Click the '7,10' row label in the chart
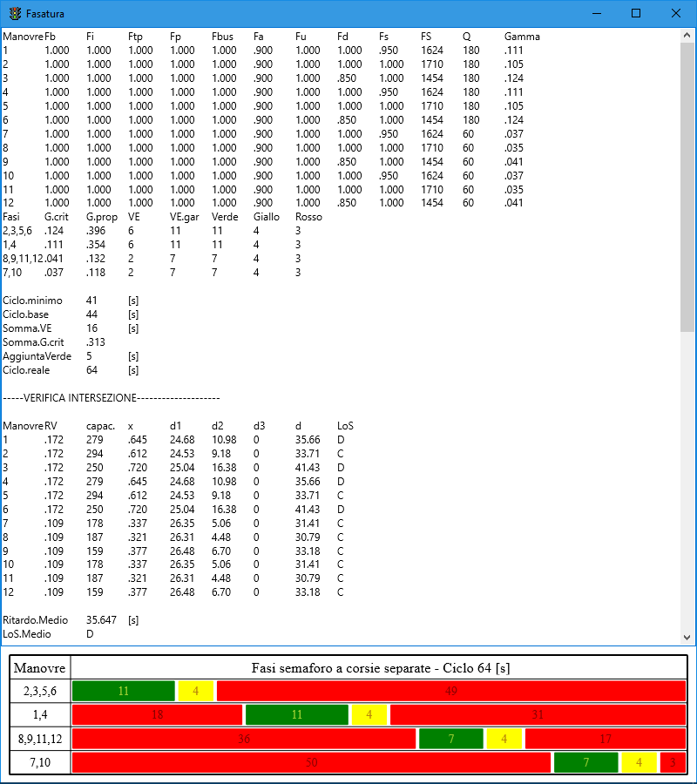The width and height of the screenshot is (697, 784). pyautogui.click(x=40, y=762)
